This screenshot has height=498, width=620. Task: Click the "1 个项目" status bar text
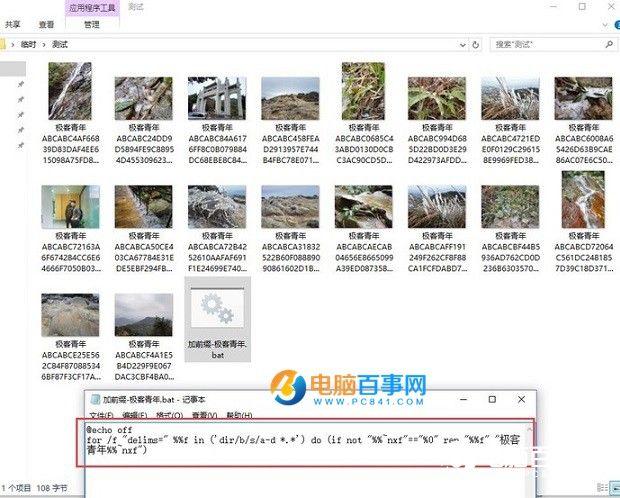(x=16, y=488)
